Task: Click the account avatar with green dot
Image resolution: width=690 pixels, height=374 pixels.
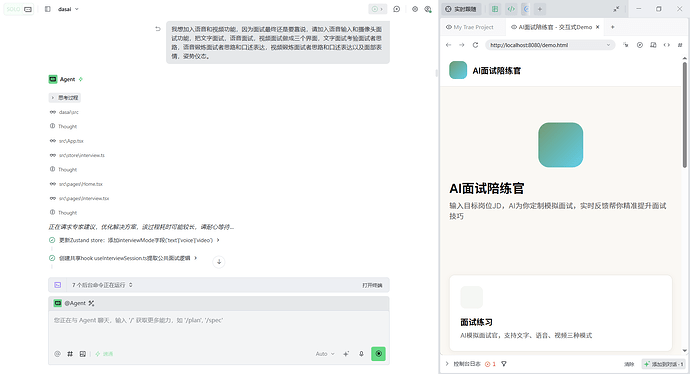Action: (428, 9)
